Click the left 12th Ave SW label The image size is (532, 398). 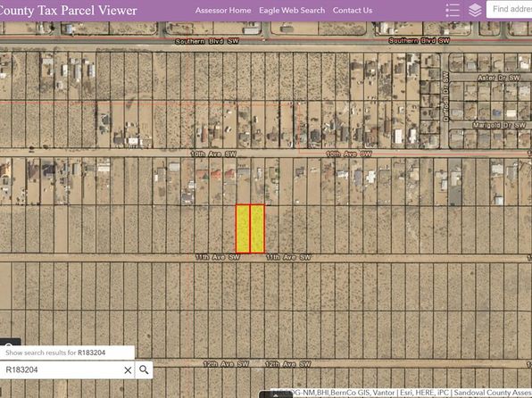(226, 364)
